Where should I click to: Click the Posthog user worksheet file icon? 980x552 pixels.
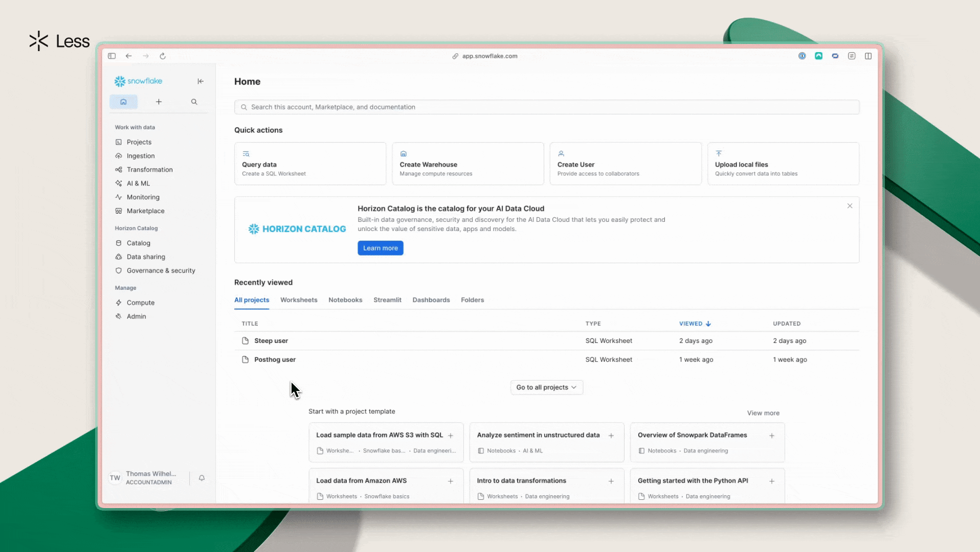click(246, 360)
